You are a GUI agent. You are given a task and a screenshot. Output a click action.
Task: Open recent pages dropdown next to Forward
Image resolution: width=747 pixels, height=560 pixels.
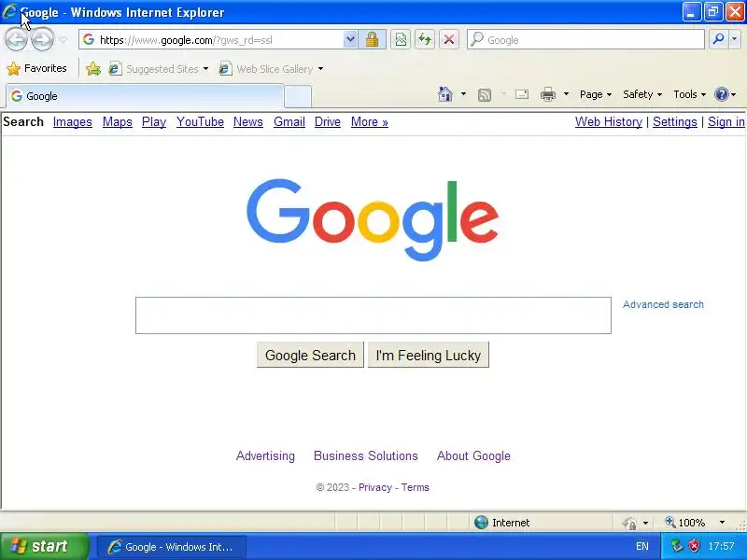click(63, 40)
